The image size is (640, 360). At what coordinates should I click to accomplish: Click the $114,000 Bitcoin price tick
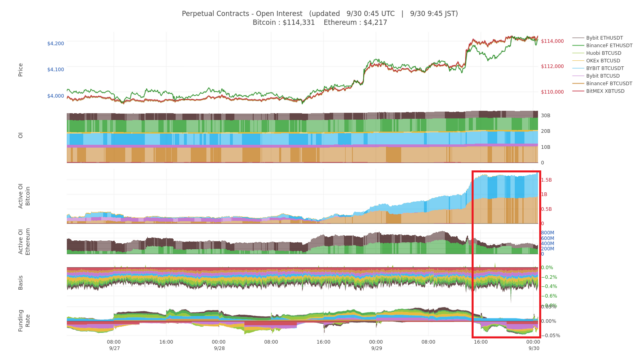click(x=552, y=41)
